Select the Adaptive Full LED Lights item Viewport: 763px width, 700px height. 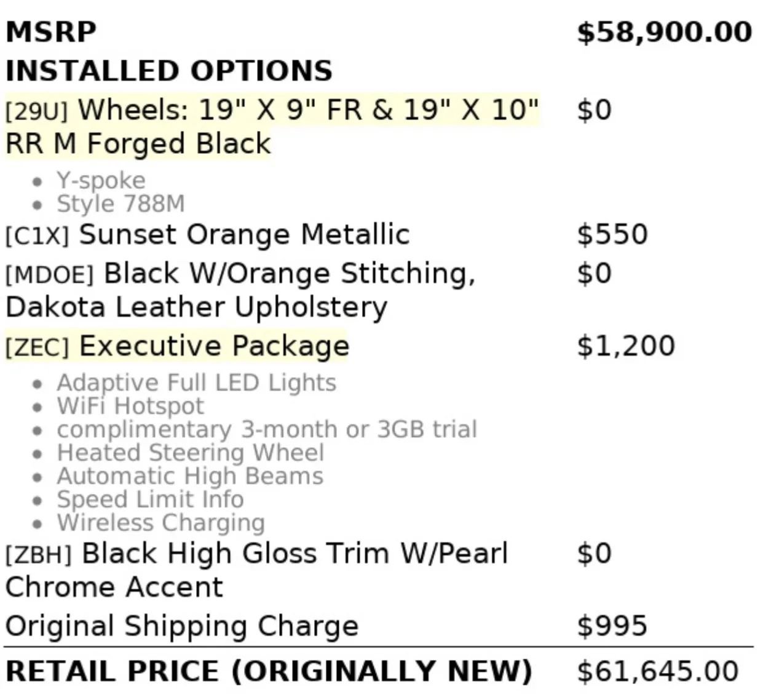[x=196, y=383]
